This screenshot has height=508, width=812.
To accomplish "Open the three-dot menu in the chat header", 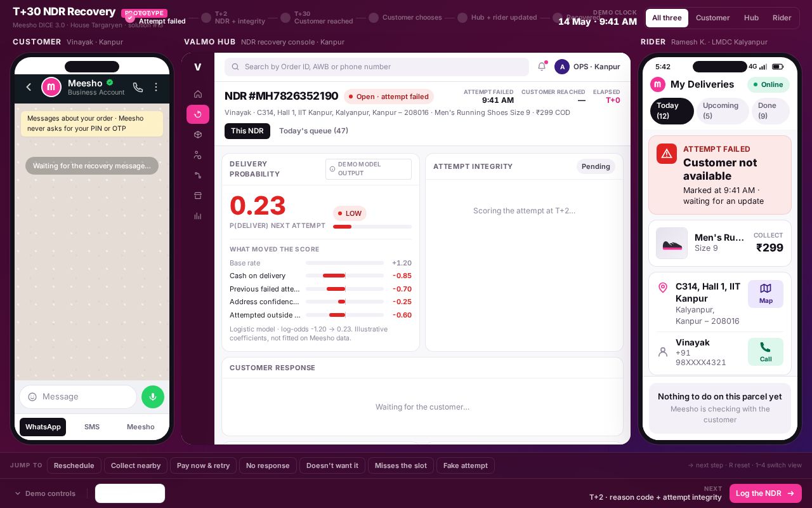I will 156,87.
